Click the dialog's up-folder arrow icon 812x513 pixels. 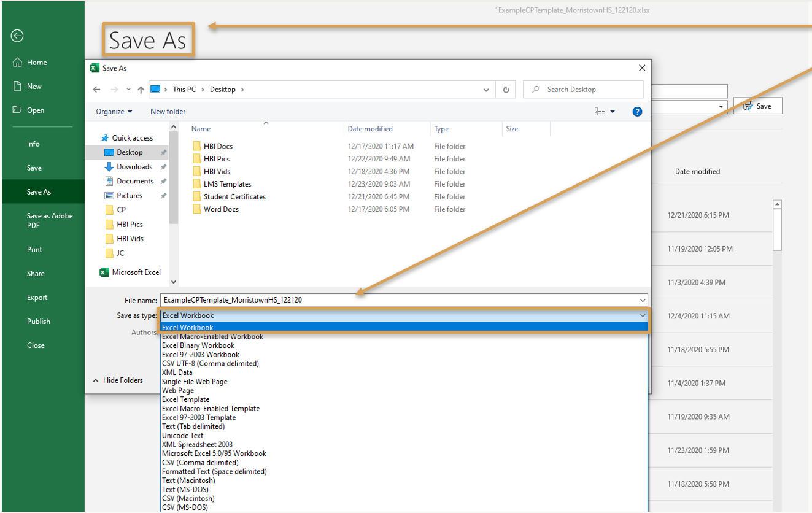tap(141, 90)
